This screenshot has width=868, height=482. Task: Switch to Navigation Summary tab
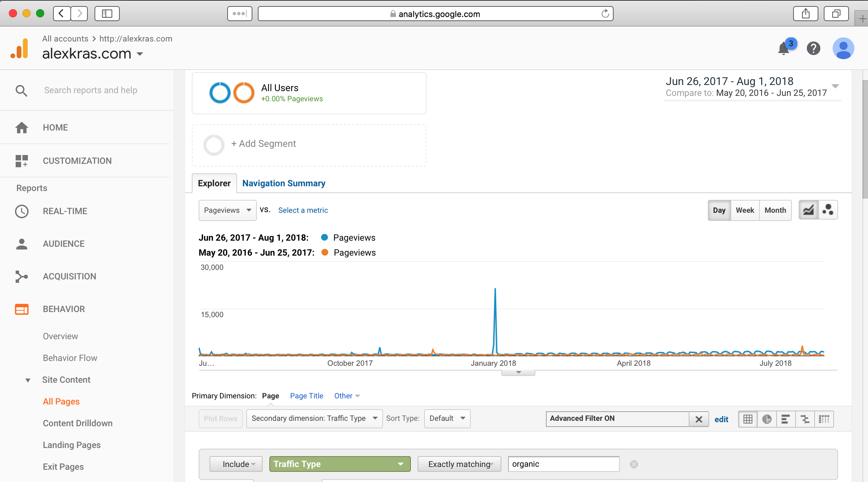pyautogui.click(x=284, y=183)
